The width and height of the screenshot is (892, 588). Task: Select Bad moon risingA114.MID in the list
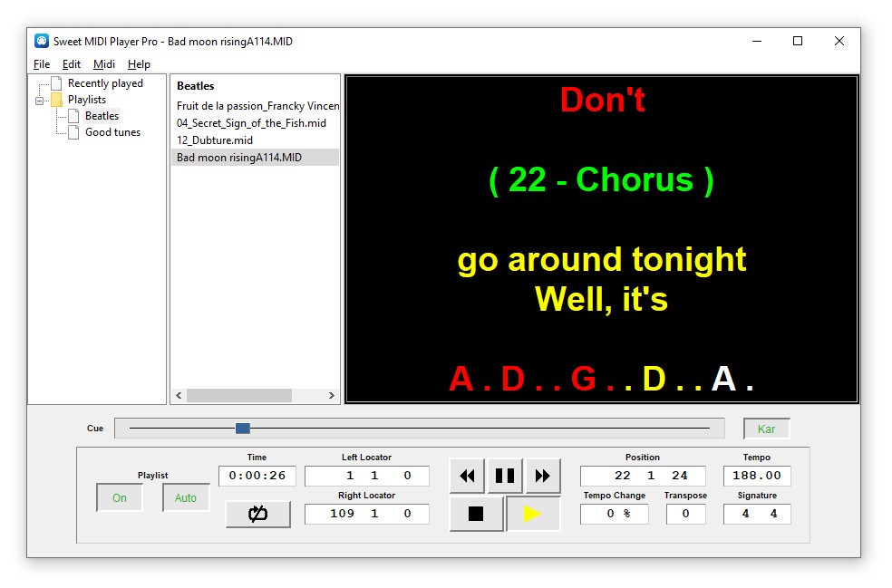[x=255, y=158]
